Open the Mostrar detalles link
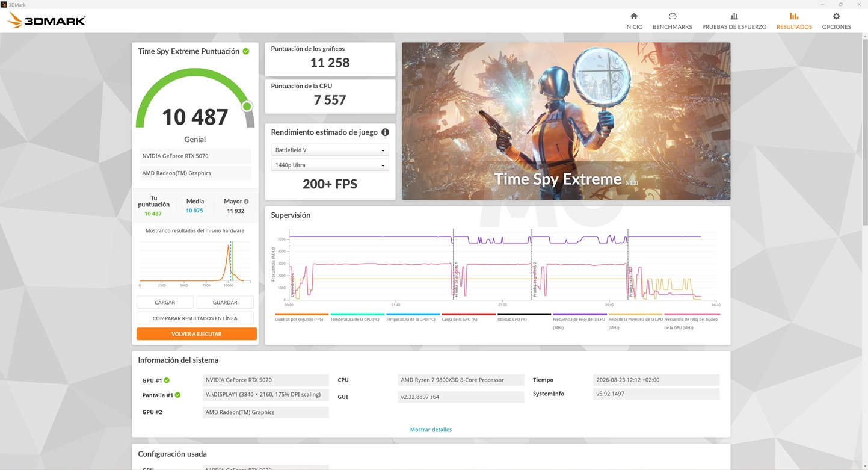Screen dimensions: 868x470 click(431, 430)
